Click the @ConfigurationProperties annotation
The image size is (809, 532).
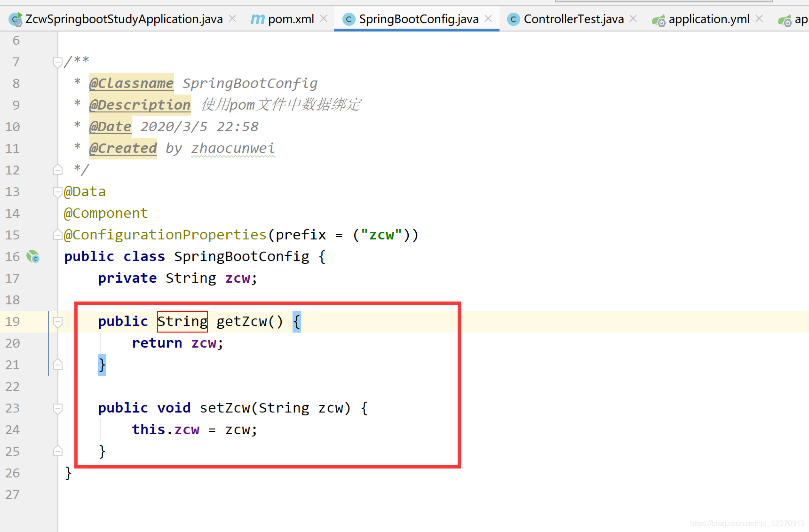click(165, 235)
